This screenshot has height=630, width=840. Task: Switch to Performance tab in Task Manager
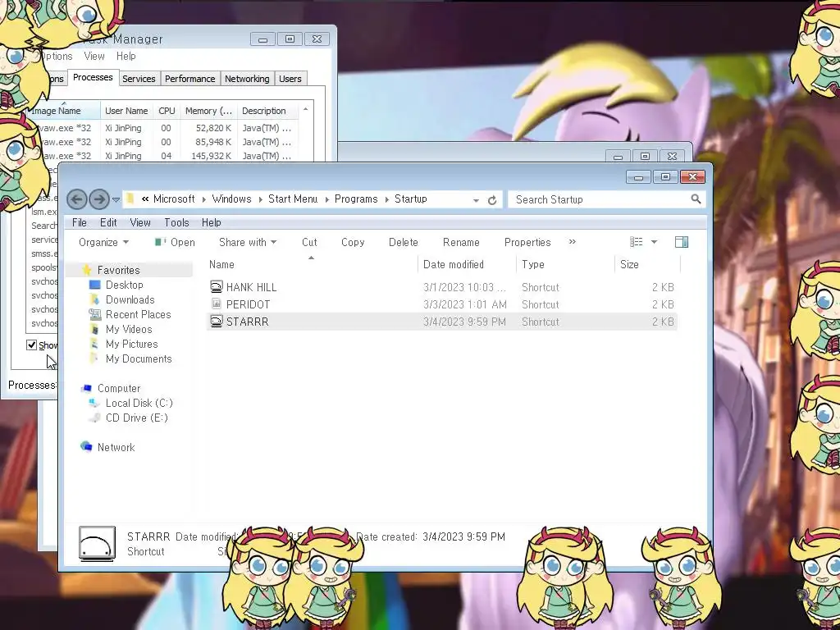point(189,79)
